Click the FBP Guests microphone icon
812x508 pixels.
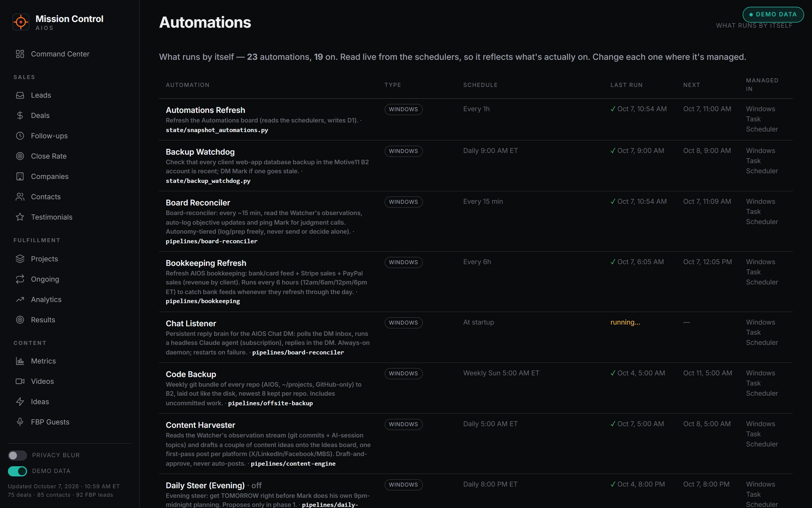pos(20,422)
